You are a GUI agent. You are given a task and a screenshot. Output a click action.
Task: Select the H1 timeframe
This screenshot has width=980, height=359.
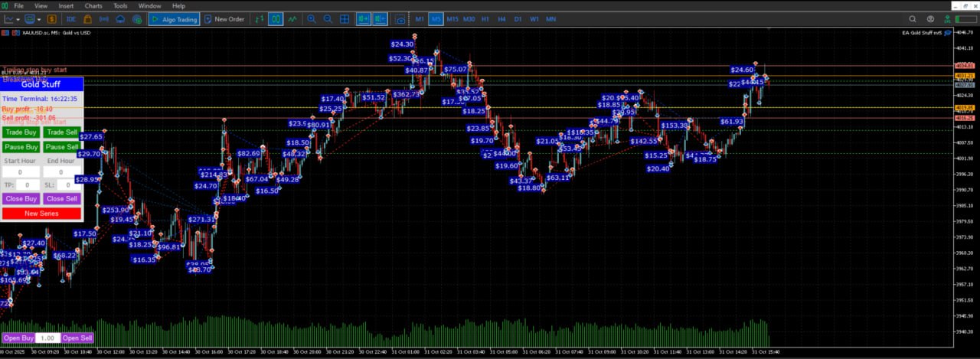coord(485,19)
